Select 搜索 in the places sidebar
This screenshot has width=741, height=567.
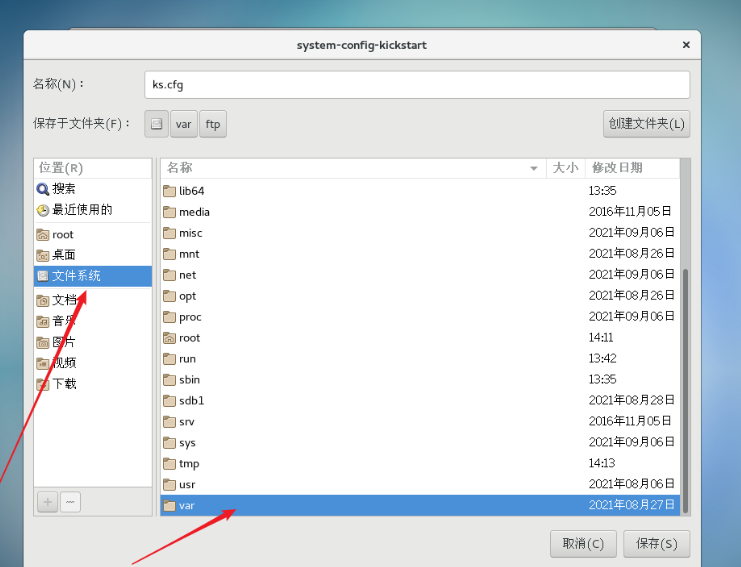click(x=64, y=189)
